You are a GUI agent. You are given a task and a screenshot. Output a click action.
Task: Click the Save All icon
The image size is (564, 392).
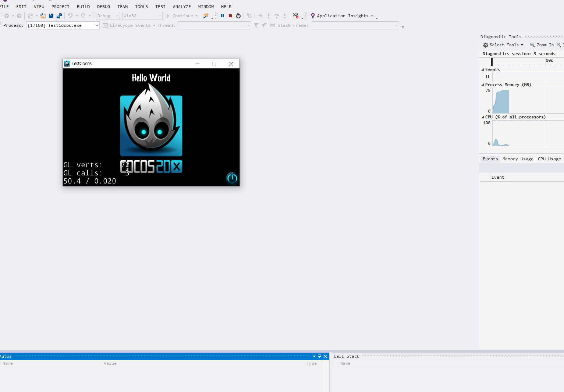click(59, 16)
